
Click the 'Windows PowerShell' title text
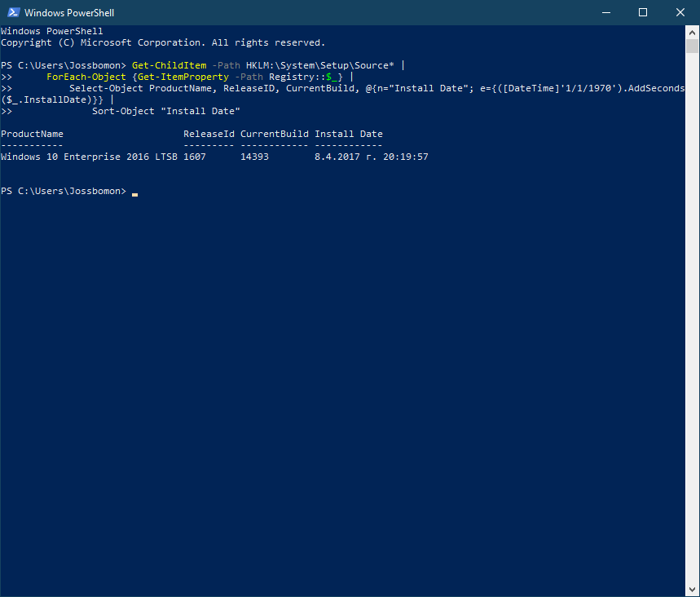click(69, 13)
